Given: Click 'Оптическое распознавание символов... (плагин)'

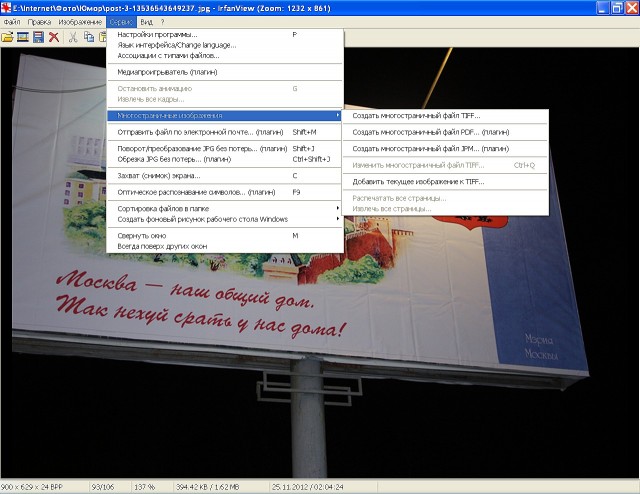Looking at the screenshot, I should 197,191.
